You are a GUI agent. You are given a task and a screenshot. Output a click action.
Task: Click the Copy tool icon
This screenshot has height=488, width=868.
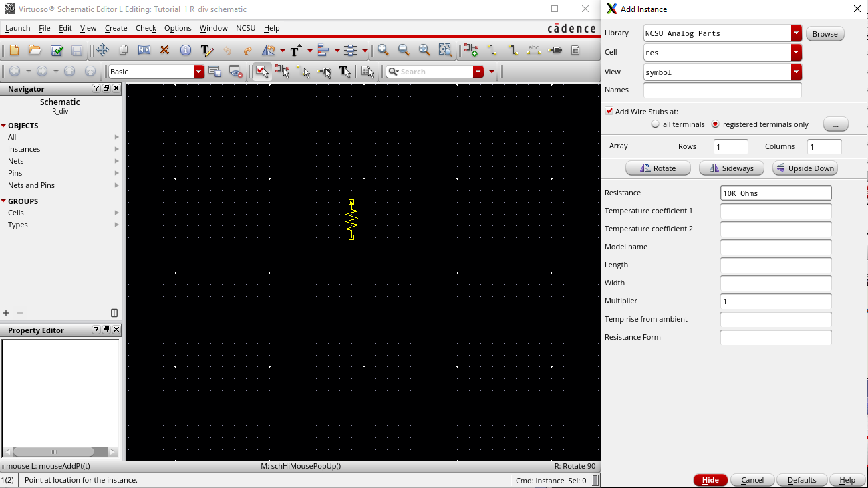pyautogui.click(x=124, y=50)
